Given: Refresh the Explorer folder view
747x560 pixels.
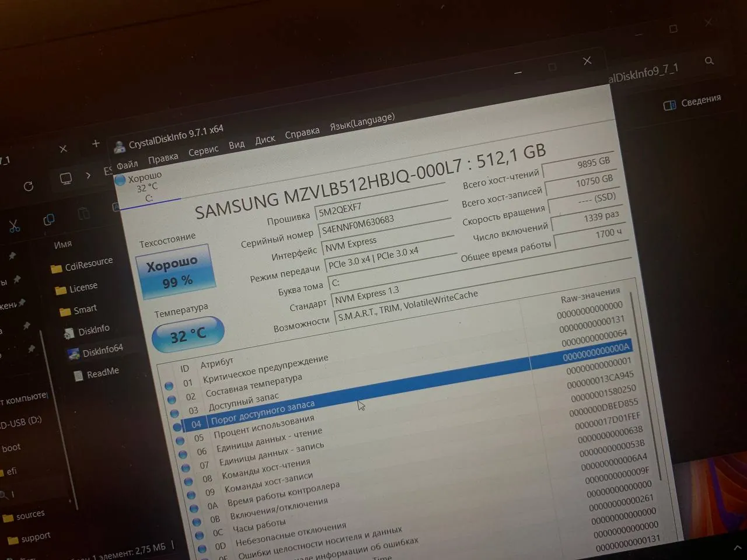Looking at the screenshot, I should tap(28, 186).
